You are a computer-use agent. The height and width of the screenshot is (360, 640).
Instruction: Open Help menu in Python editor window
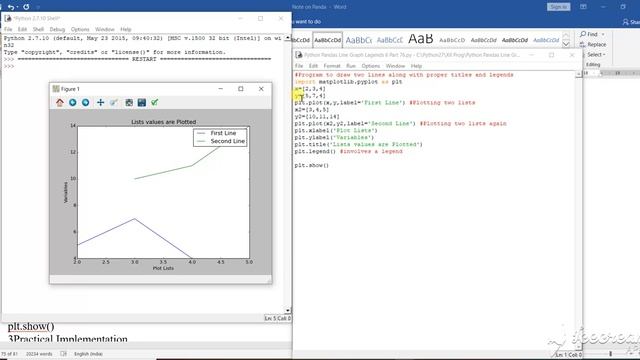[x=416, y=66]
